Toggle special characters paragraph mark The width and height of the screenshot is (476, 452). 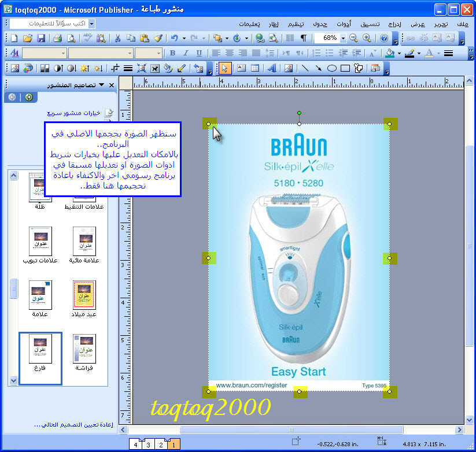(304, 38)
